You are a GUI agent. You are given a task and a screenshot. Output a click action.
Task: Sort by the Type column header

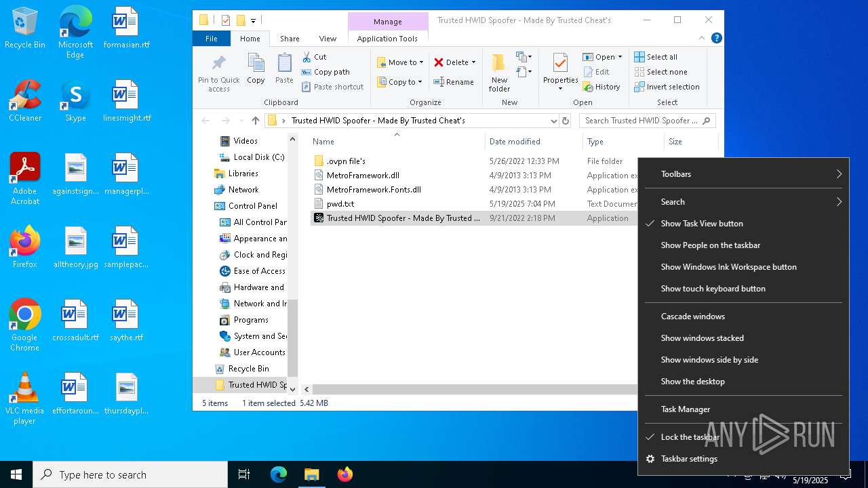[x=623, y=142]
